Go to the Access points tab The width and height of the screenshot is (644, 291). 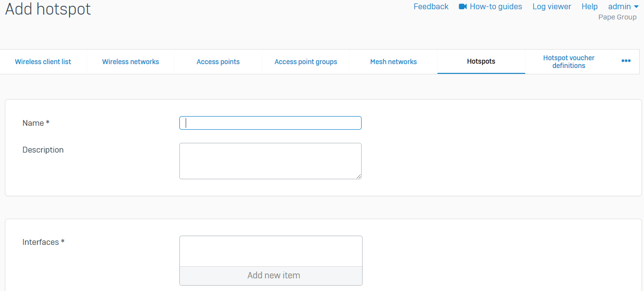click(218, 62)
